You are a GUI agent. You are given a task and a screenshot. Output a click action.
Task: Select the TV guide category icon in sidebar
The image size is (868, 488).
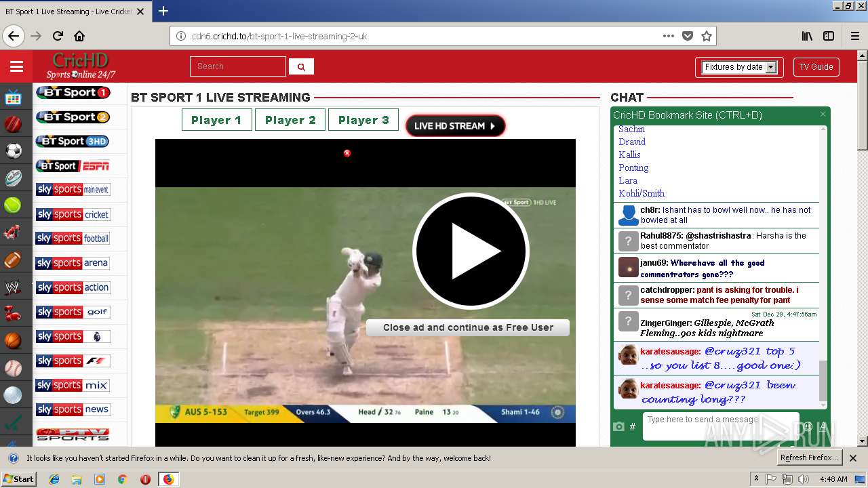tap(13, 98)
